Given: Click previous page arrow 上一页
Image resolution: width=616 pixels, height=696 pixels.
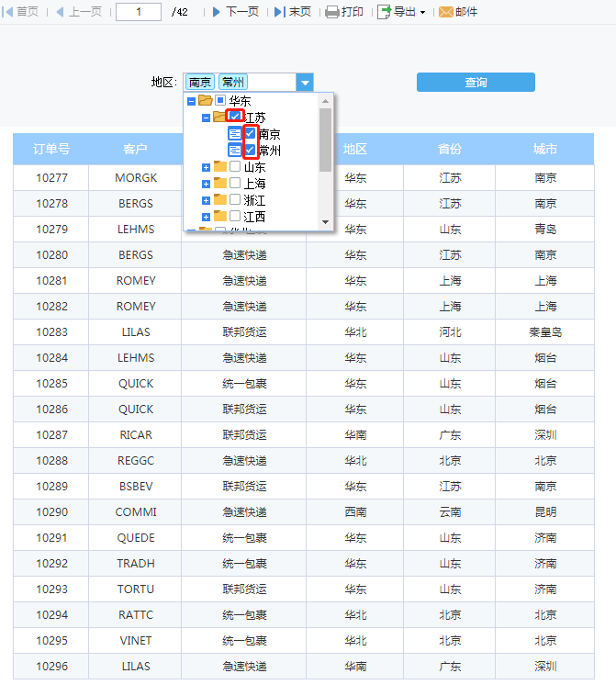Looking at the screenshot, I should [x=60, y=12].
